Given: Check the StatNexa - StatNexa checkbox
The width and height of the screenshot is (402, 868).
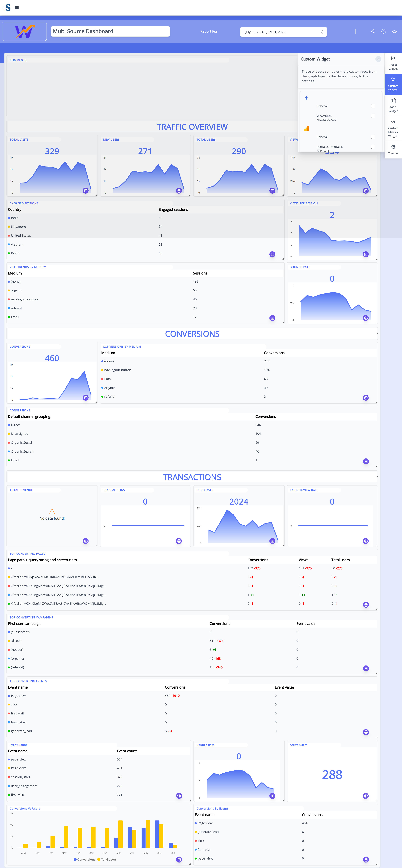Looking at the screenshot, I should tap(373, 147).
